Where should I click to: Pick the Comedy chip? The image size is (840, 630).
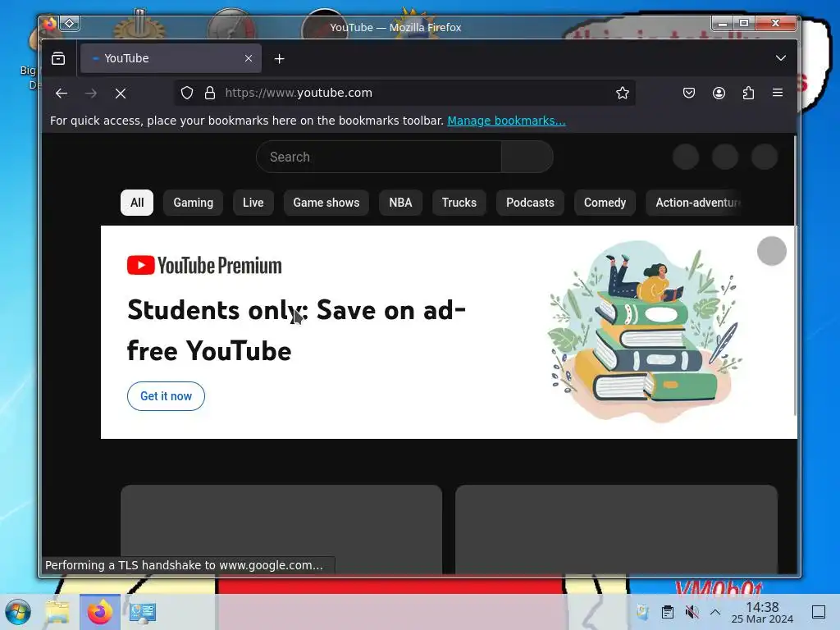coord(605,203)
